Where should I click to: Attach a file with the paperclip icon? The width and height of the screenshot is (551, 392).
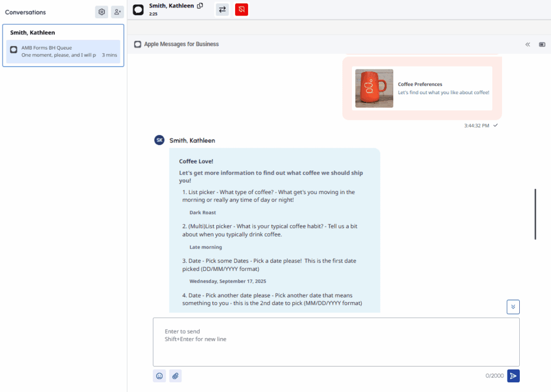click(x=175, y=375)
